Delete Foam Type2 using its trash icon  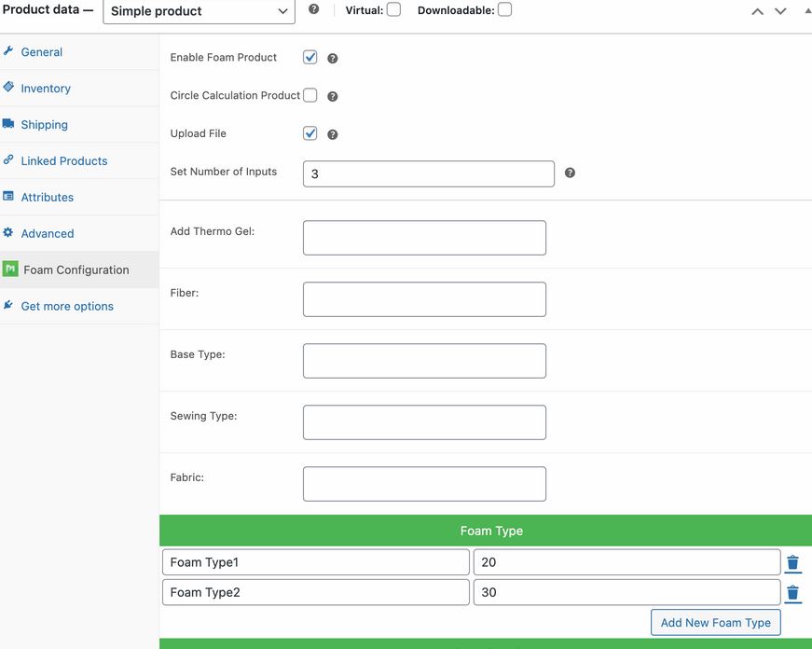(793, 592)
